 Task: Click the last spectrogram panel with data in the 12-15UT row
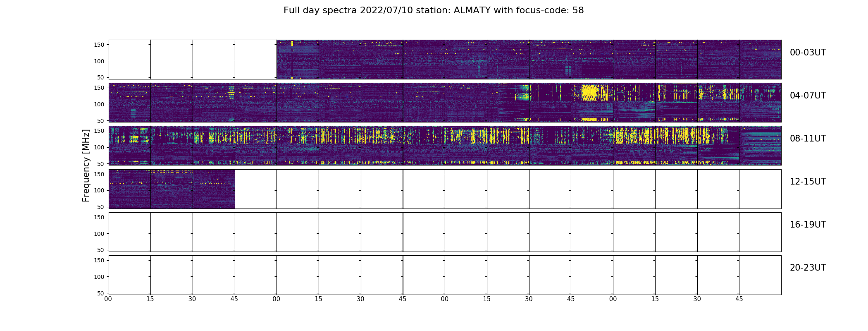pyautogui.click(x=214, y=189)
